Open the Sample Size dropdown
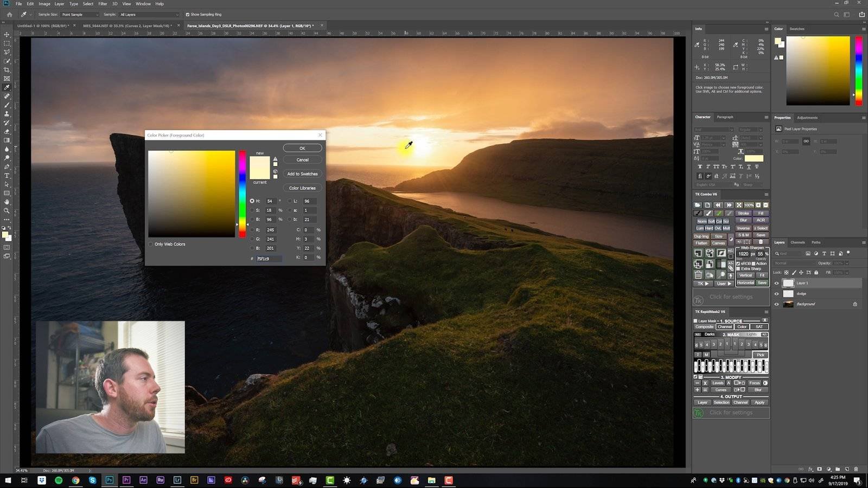Screen dimensions: 868x488 coord(80,15)
